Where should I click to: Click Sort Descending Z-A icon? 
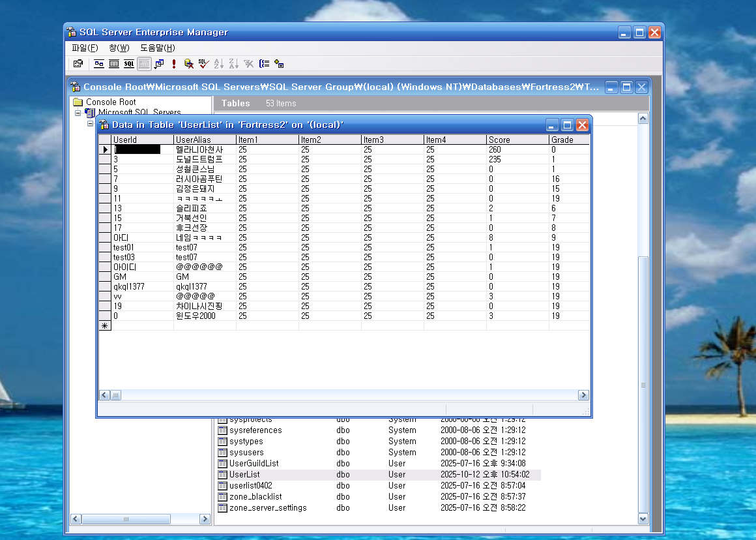tap(233, 64)
